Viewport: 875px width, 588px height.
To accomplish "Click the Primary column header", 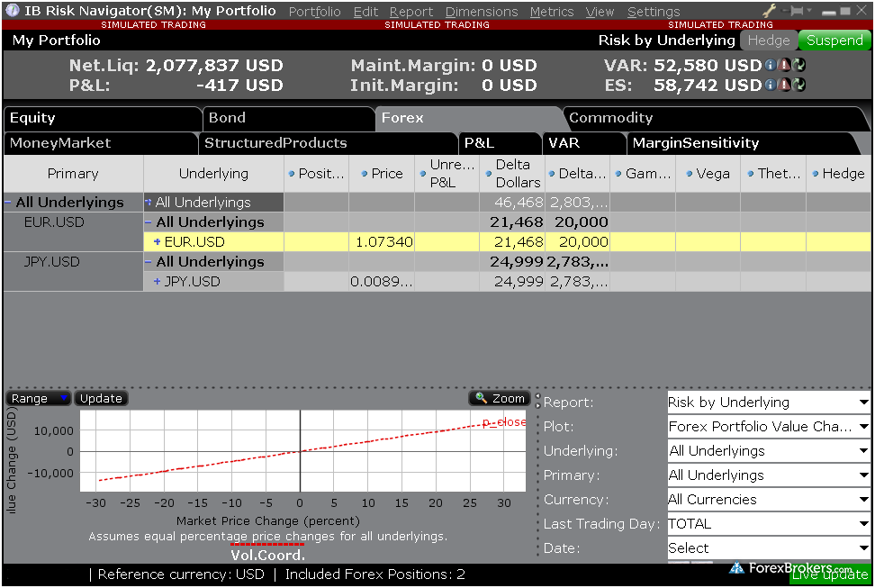I will point(73,174).
